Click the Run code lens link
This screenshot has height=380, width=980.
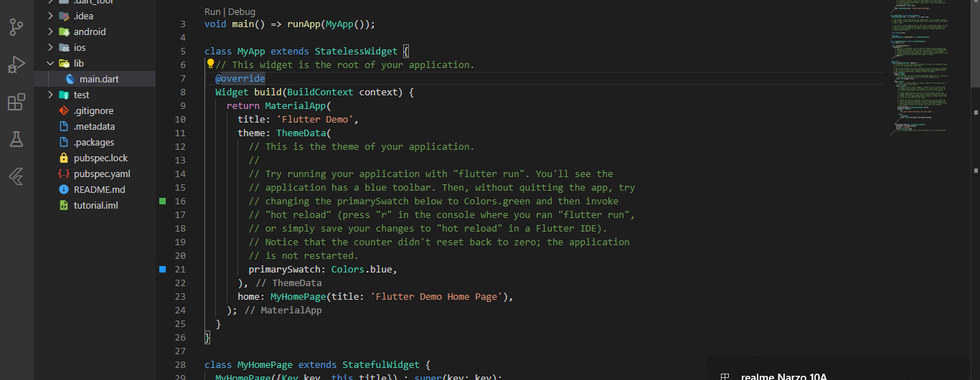coord(212,12)
